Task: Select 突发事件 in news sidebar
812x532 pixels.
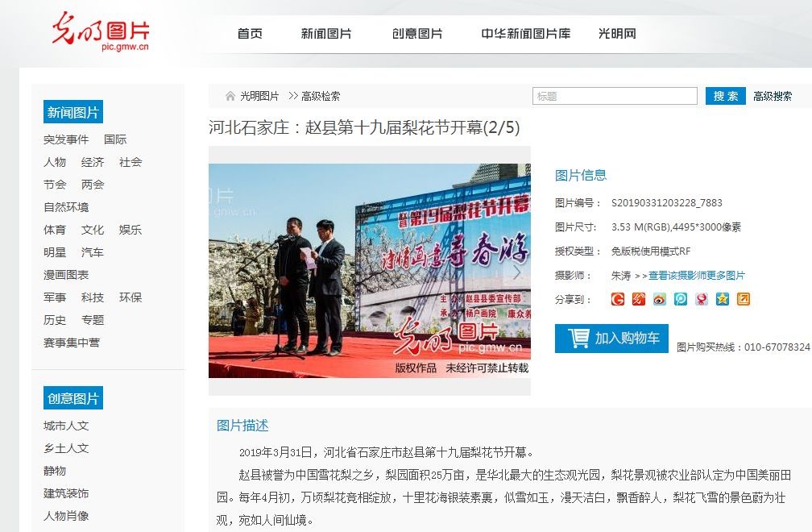Action: point(66,139)
